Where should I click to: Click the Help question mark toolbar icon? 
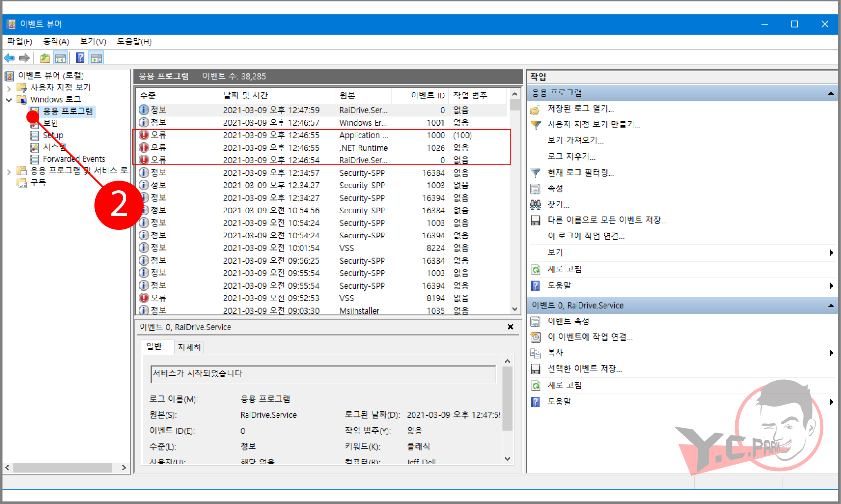click(80, 57)
